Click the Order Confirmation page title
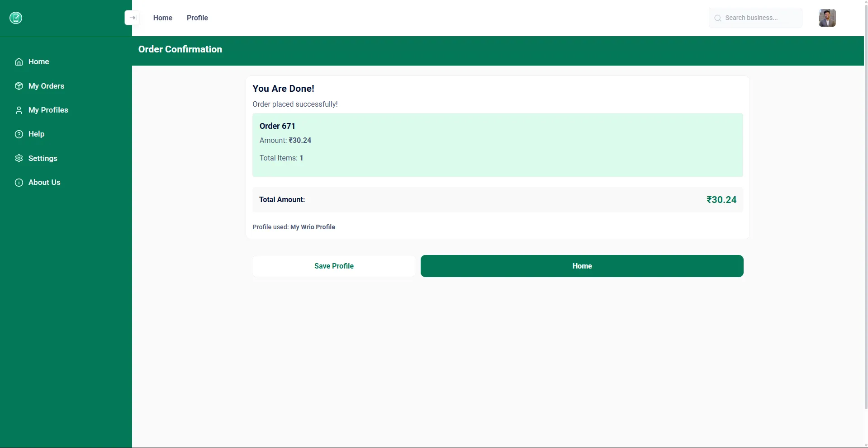This screenshot has height=448, width=868. 180,49
